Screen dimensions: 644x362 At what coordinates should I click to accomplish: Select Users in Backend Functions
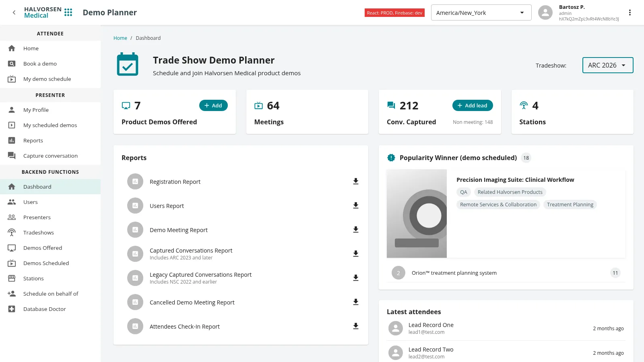click(x=50, y=202)
